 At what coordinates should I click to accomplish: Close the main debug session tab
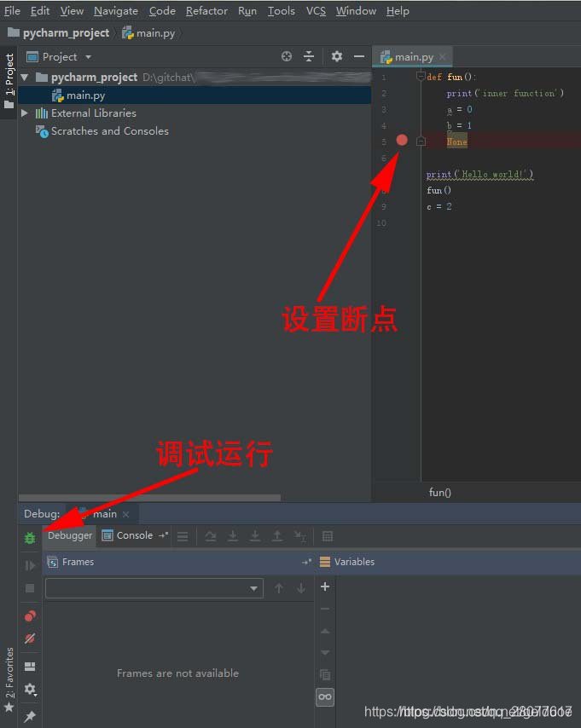click(x=125, y=514)
